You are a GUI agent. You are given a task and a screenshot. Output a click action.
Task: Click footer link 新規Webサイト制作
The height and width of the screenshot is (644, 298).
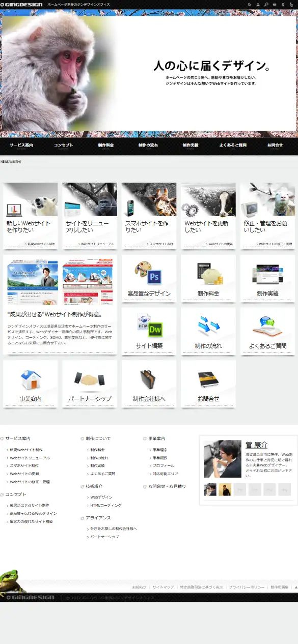(26, 450)
